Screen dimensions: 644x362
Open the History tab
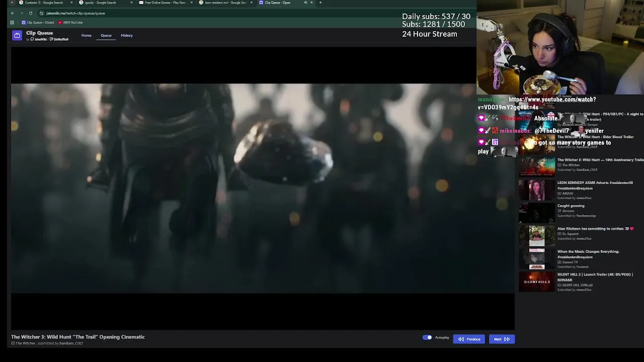(127, 35)
